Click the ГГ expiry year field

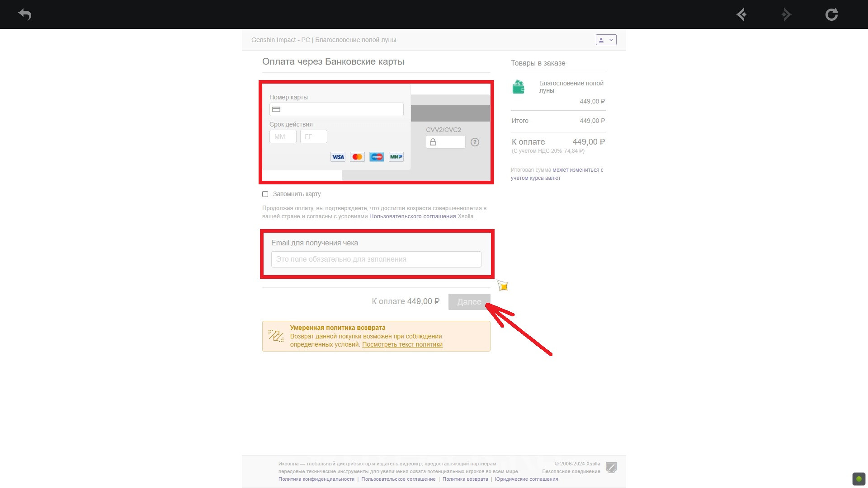(314, 136)
